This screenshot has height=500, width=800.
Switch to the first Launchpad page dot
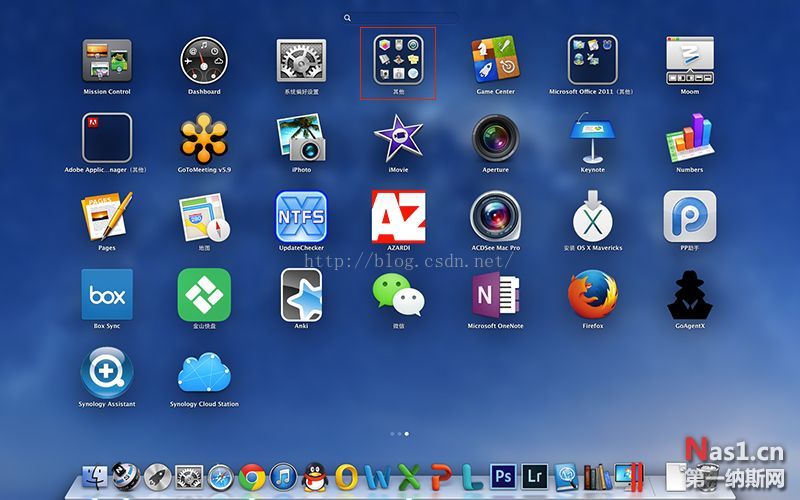point(391,434)
